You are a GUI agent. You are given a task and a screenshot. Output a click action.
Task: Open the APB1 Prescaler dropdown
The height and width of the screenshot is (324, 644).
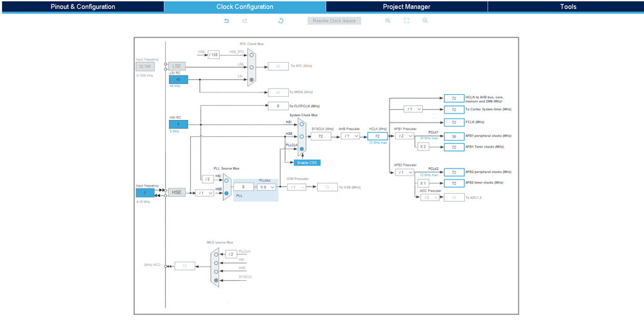405,136
